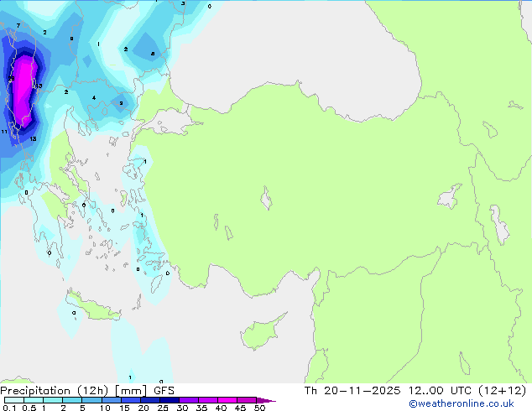Click the 'Th 20-11-2025 12..00 UTC (12+12)' date label
The height and width of the screenshot is (411, 532).
tap(415, 391)
